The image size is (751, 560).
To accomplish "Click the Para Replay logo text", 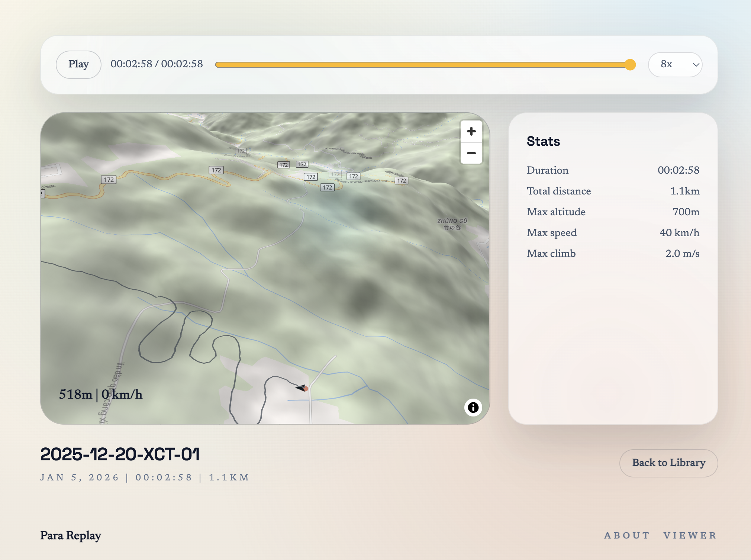I will tap(71, 535).
